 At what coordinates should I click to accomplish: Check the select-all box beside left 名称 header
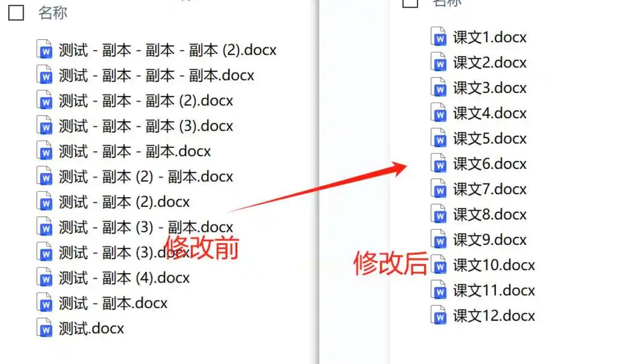[17, 13]
